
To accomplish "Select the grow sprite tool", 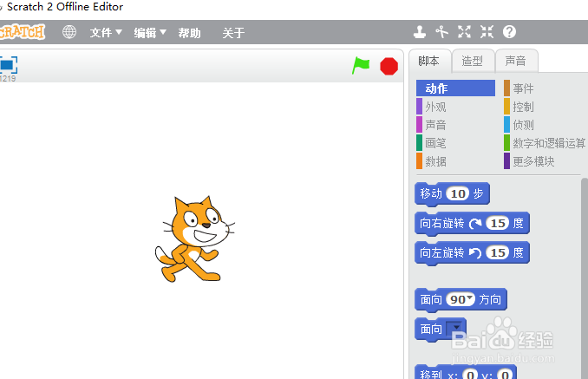I will coord(464,32).
